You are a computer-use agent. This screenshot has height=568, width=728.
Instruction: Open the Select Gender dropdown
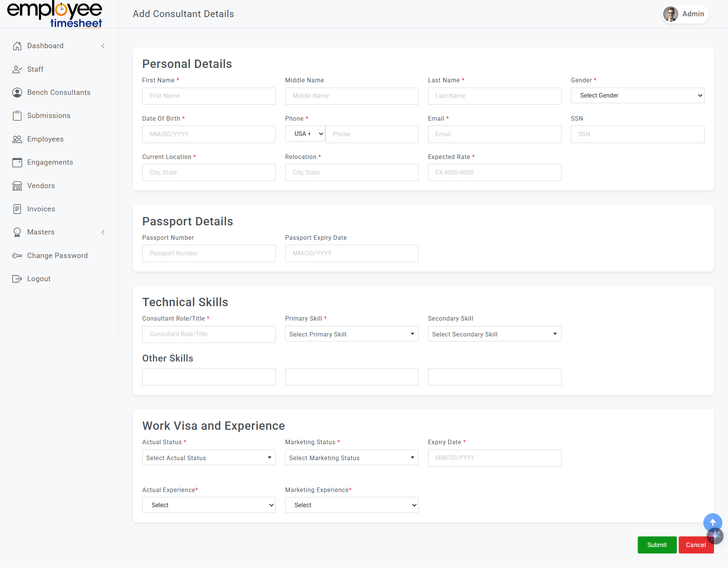pos(637,96)
